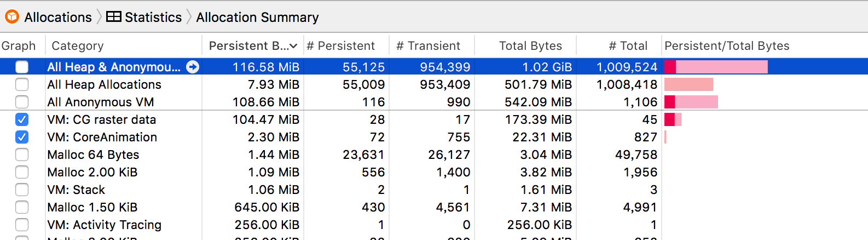Open the Statistics breadcrumb menu
Viewport: 868px width, 240px height.
point(153,17)
